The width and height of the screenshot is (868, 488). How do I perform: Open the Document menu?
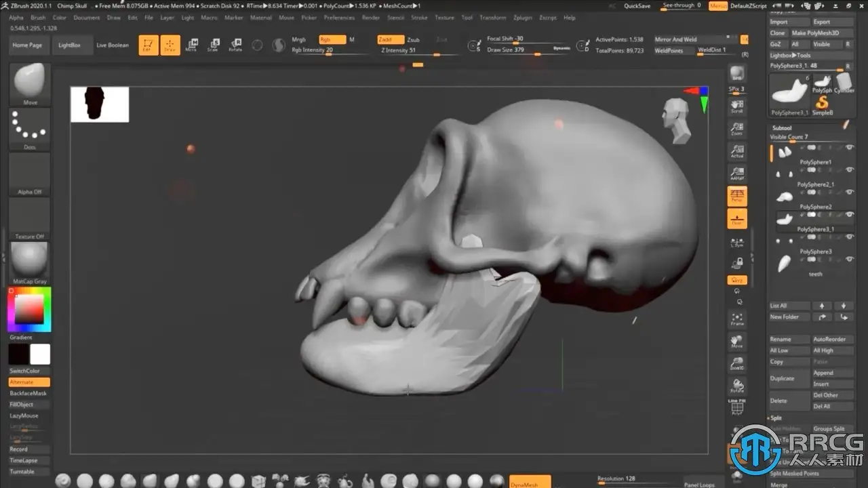(87, 18)
